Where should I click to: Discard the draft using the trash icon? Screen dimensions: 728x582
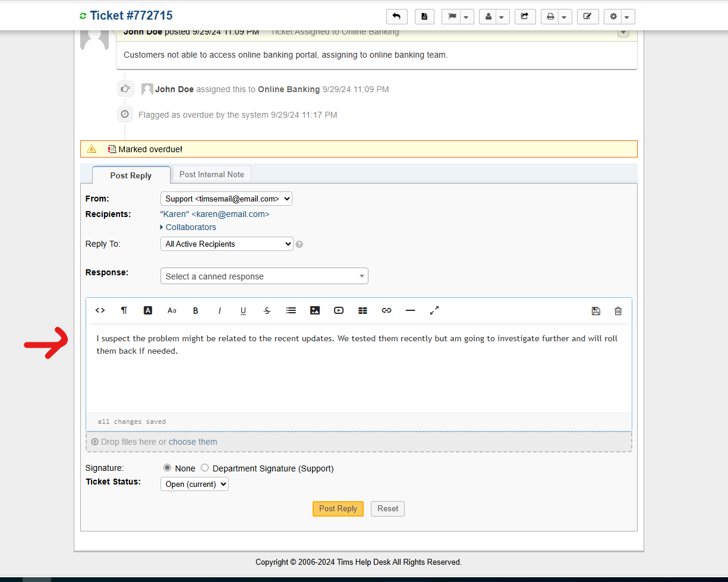[618, 310]
